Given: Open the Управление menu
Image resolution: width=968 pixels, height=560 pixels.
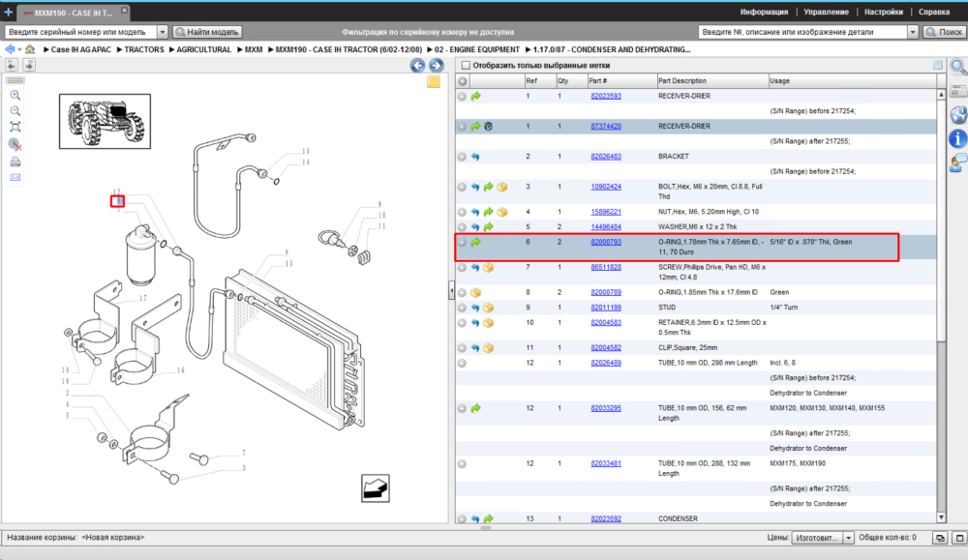Looking at the screenshot, I should click(x=826, y=12).
